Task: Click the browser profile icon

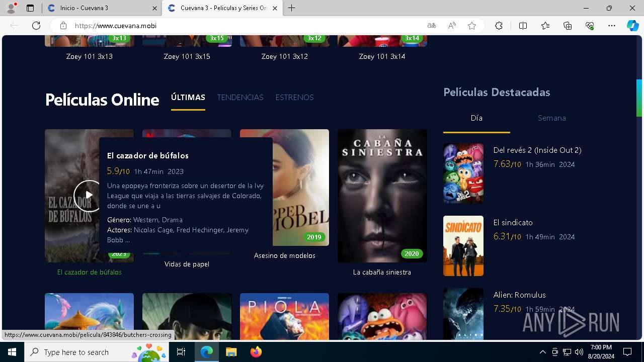Action: [11, 8]
